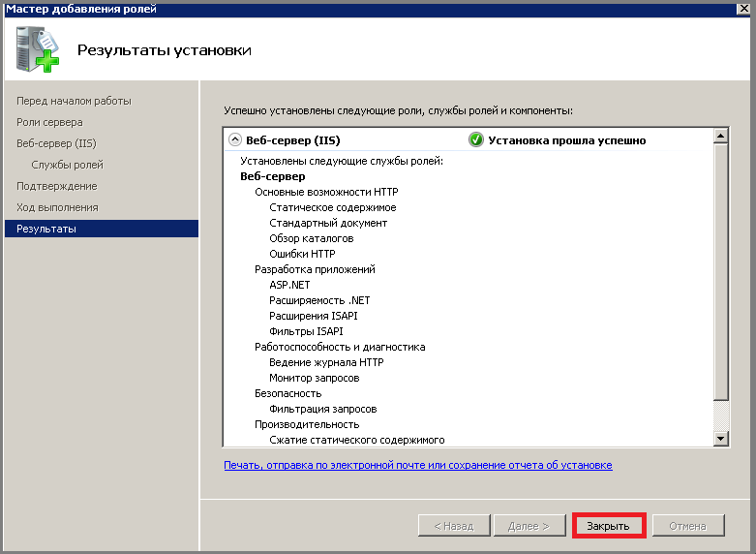
Task: Click the results list scroll up arrow
Action: pos(721,137)
